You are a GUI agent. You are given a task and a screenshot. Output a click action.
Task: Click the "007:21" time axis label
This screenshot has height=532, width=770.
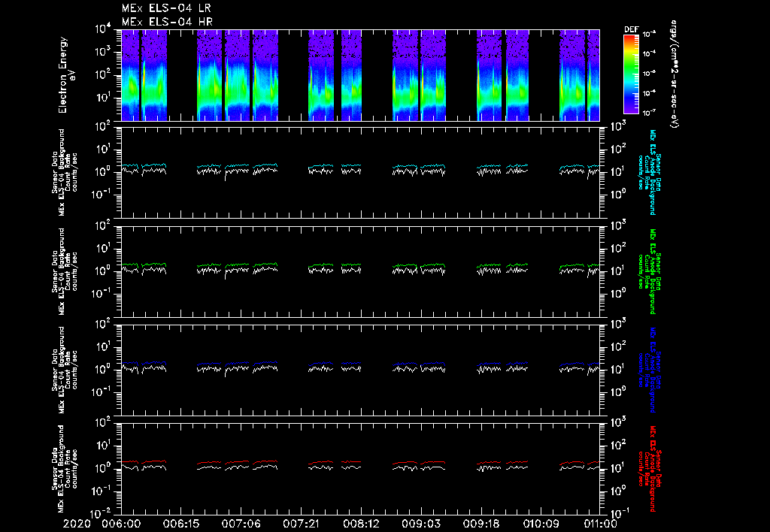point(301,524)
